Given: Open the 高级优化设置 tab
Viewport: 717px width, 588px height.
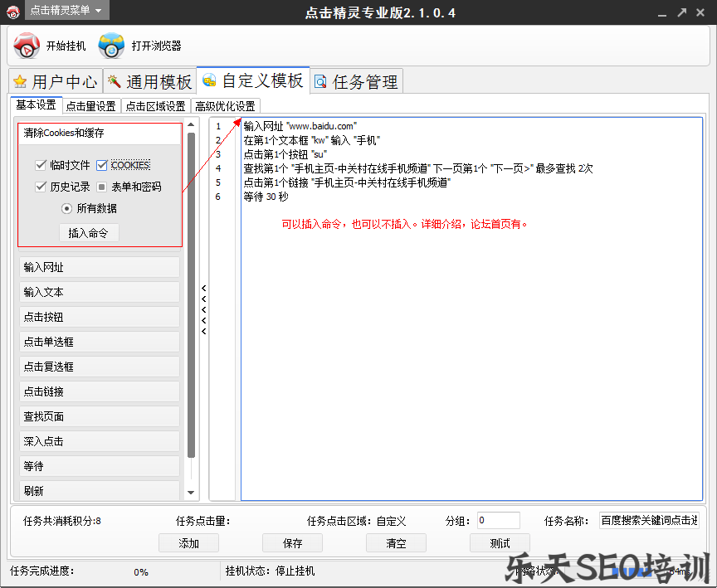Looking at the screenshot, I should click(226, 106).
